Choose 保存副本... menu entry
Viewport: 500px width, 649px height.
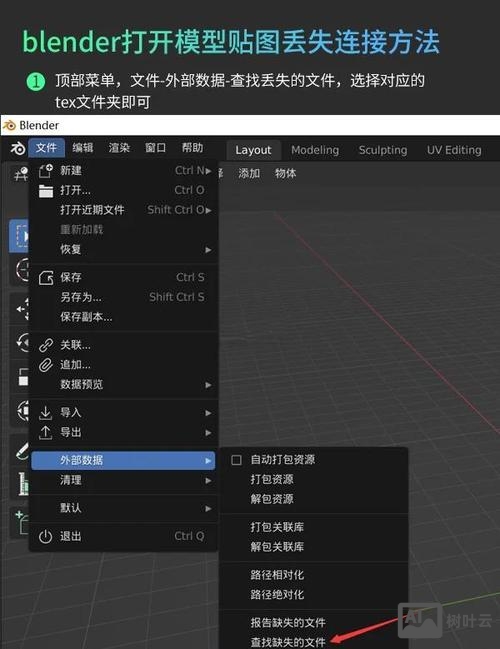124,317
